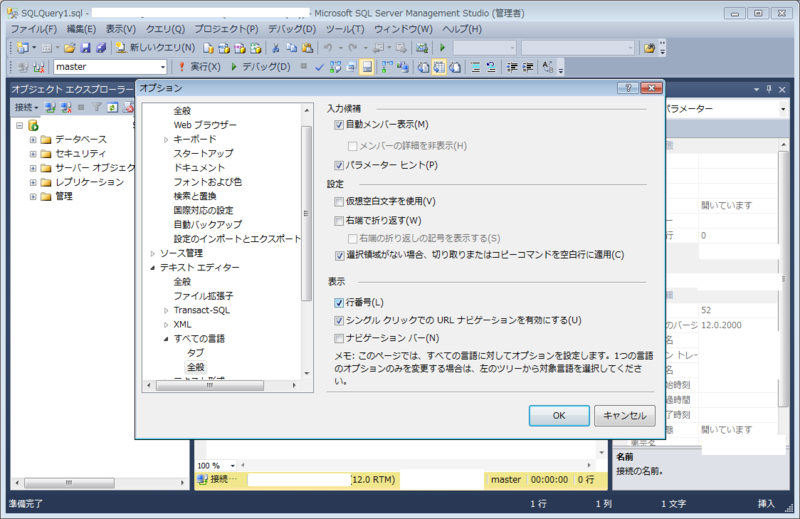Image resolution: width=800 pixels, height=519 pixels.
Task: Select the 管理 folder in Object Explorer
Action: pyautogui.click(x=64, y=196)
